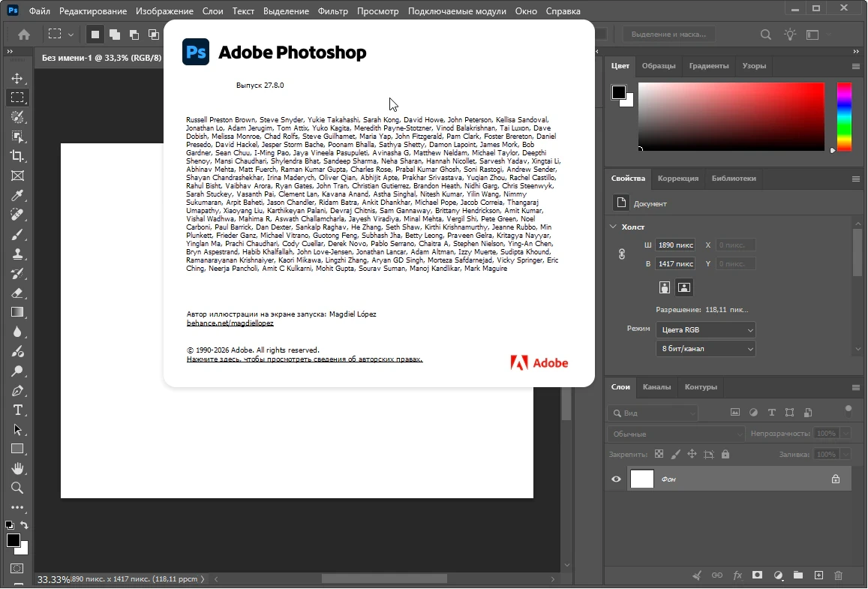Image resolution: width=868 pixels, height=589 pixels.
Task: Select the Eraser tool
Action: (17, 293)
